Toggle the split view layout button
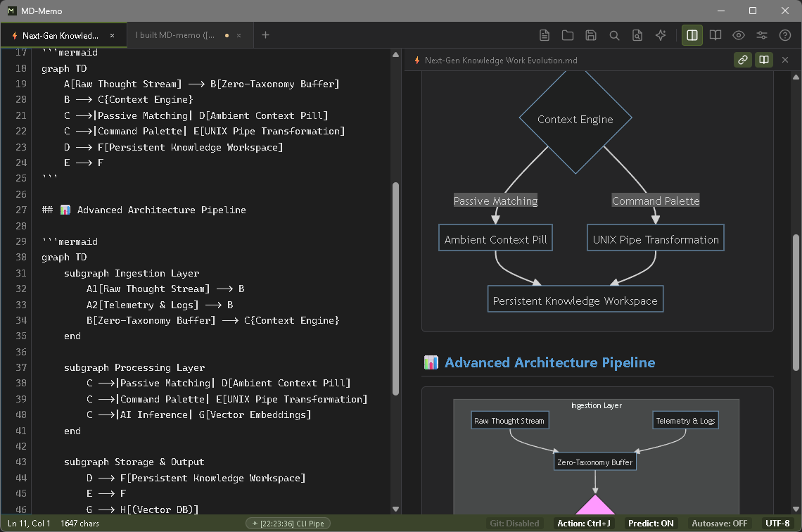The height and width of the screenshot is (532, 802). point(692,35)
